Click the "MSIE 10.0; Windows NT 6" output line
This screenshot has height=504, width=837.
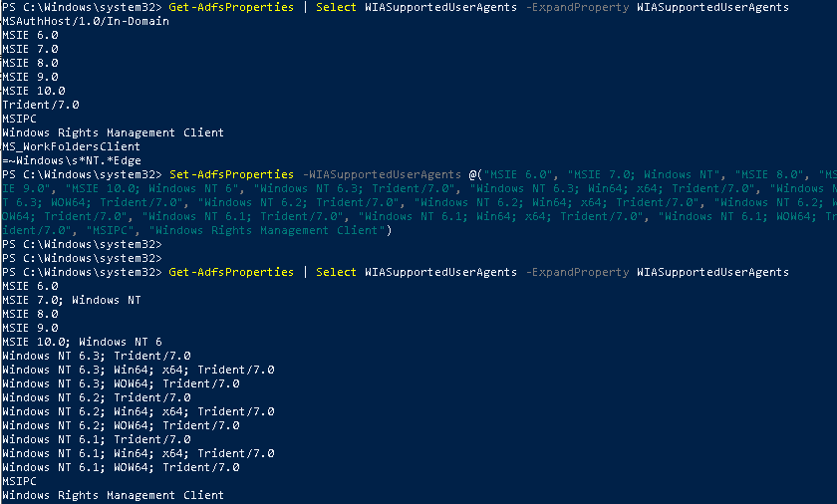click(82, 342)
